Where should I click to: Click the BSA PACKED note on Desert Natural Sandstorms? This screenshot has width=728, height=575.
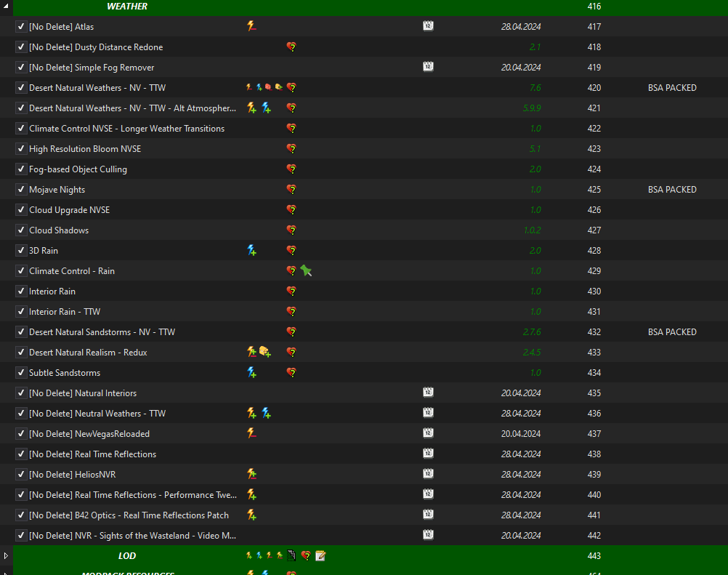[672, 332]
